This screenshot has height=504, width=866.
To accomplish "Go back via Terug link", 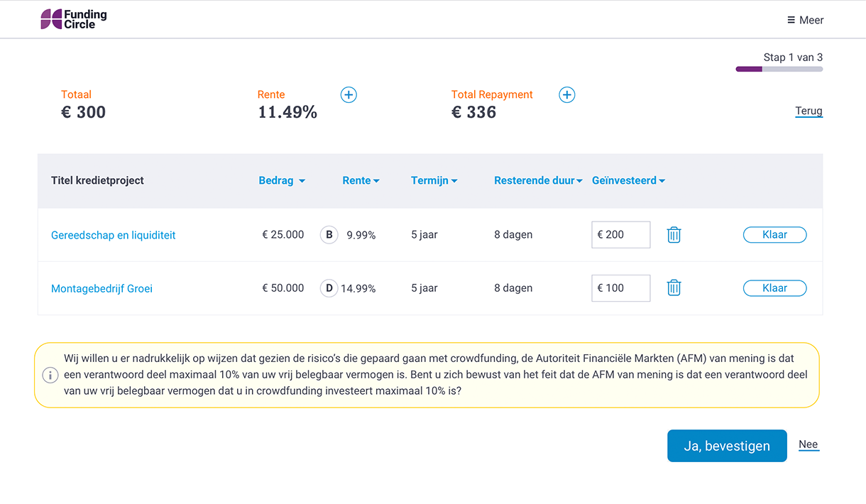I will point(809,111).
